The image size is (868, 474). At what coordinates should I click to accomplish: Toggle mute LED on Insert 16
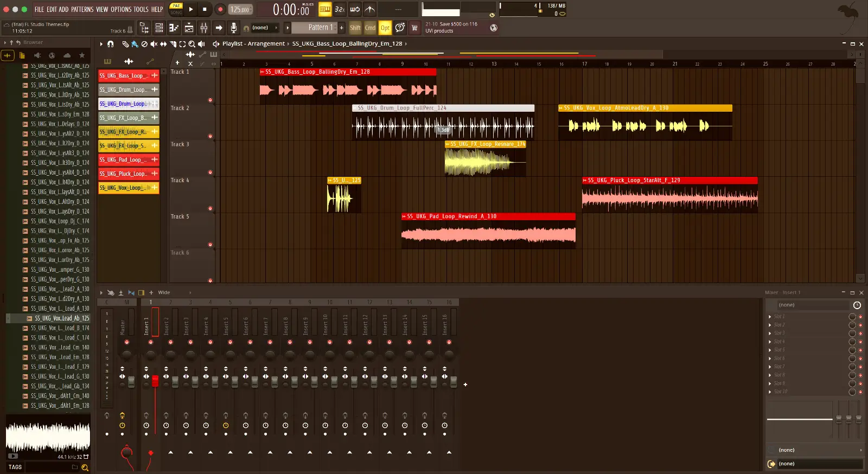coord(449,342)
